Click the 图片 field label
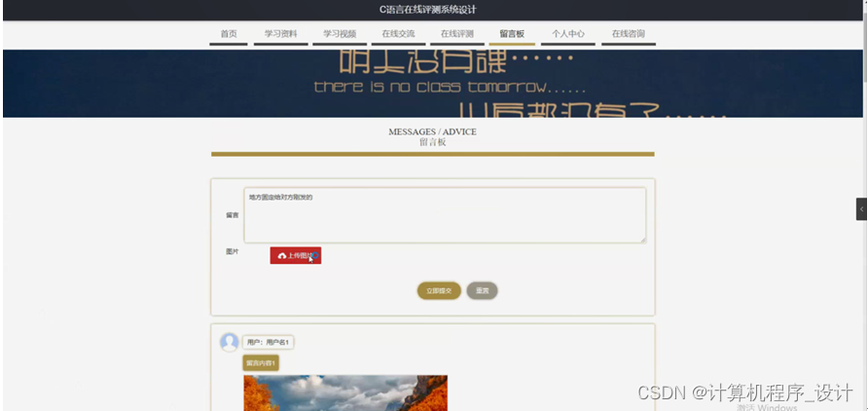This screenshot has width=868, height=411. point(232,251)
